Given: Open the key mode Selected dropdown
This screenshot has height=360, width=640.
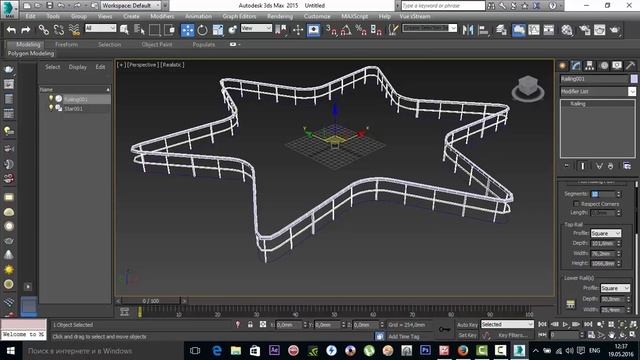Looking at the screenshot, I should [507, 324].
